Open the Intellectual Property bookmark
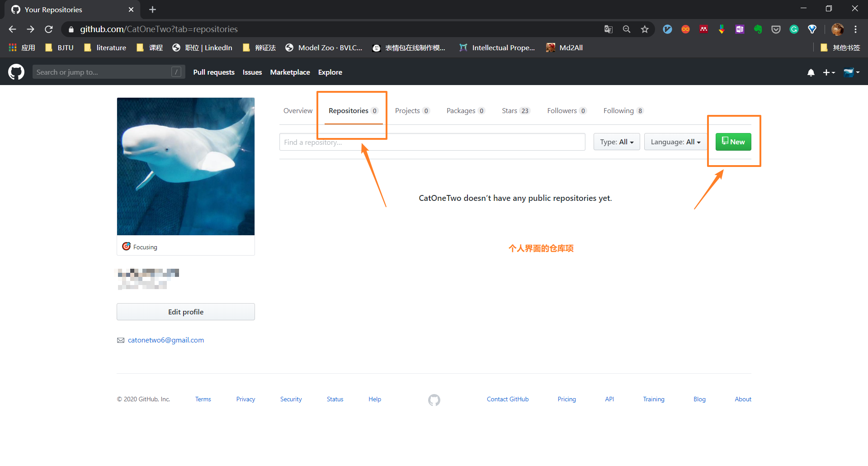 click(x=497, y=48)
